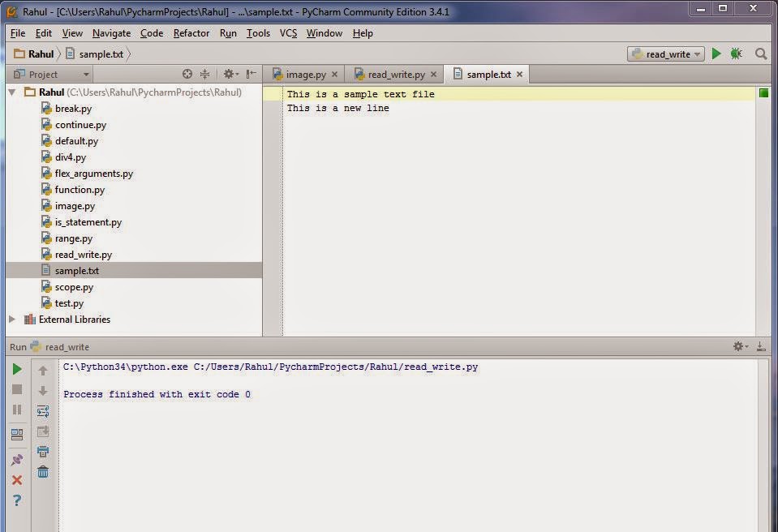Click the Up stack trace arrow
This screenshot has height=532, width=778.
[x=43, y=371]
